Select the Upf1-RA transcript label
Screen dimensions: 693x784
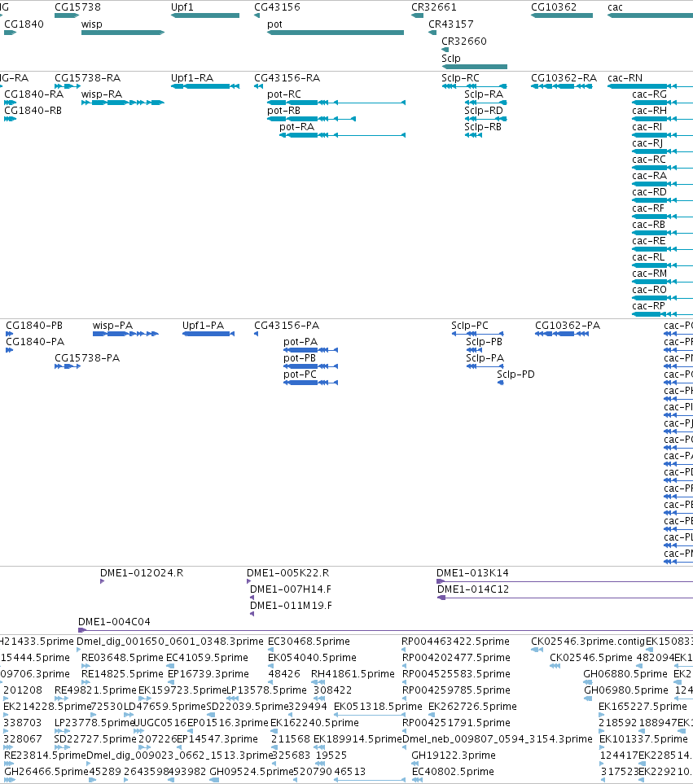[x=192, y=78]
